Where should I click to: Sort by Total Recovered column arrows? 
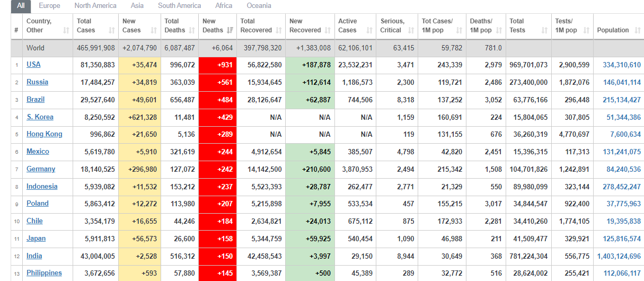click(x=279, y=30)
